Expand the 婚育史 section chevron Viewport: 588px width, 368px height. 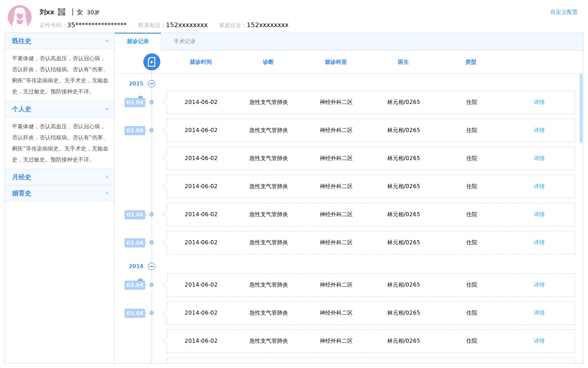107,193
